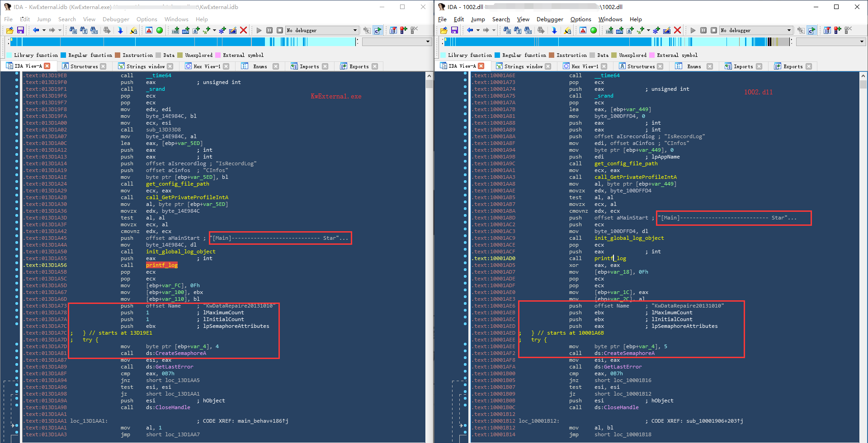Click the back navigation arrow in 1002.dll toolbar

tap(470, 30)
